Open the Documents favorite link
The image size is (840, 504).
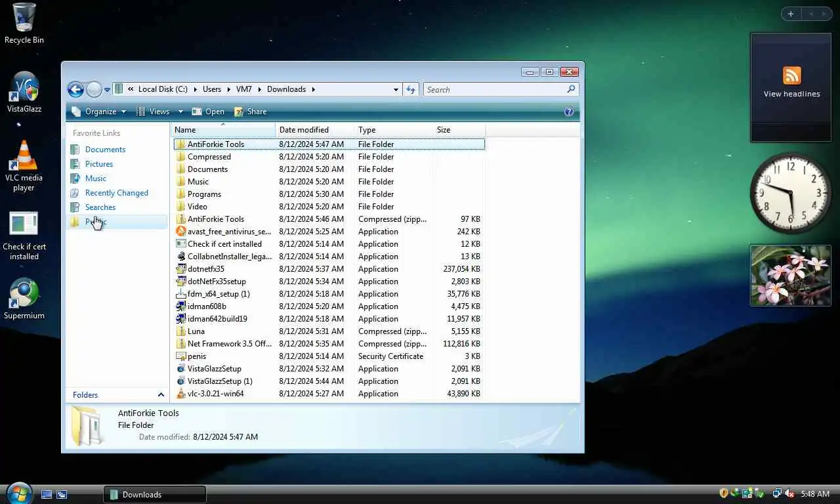click(x=105, y=150)
